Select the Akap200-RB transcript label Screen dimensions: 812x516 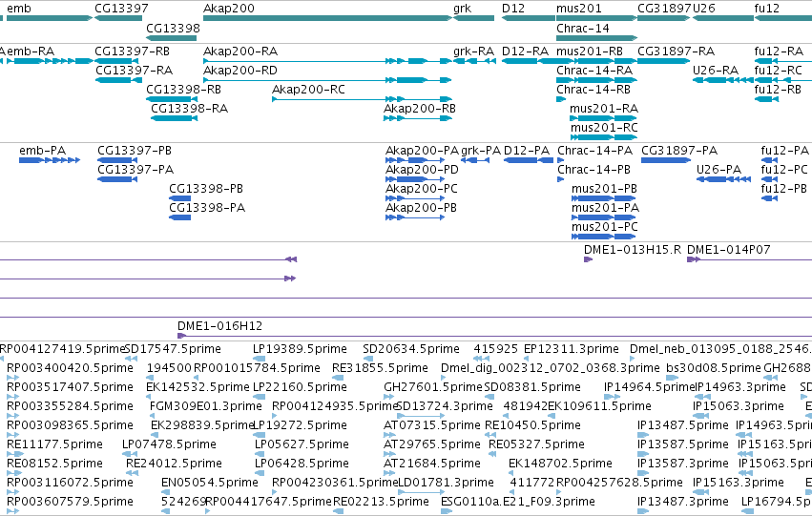point(420,109)
